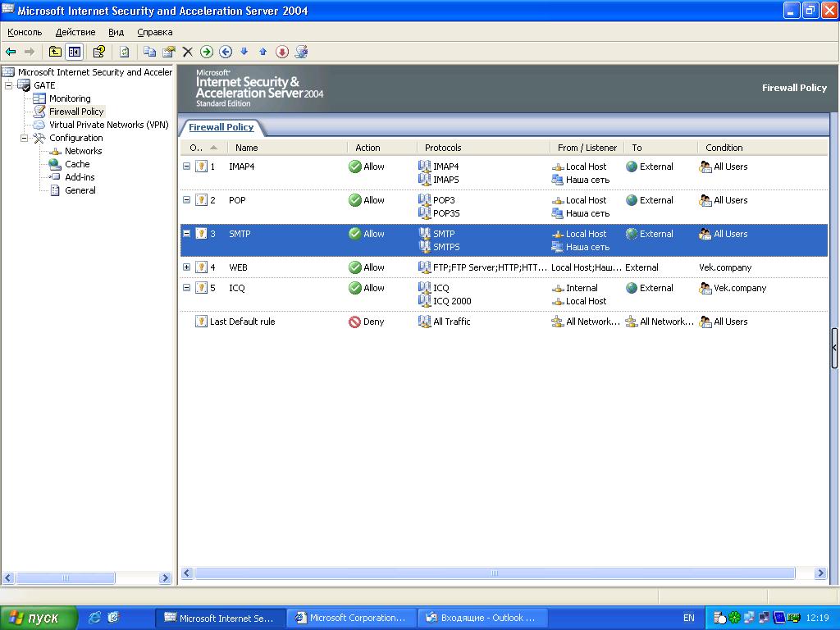The width and height of the screenshot is (840, 630).
Task: Click the blue move rule down arrow
Action: (x=244, y=52)
